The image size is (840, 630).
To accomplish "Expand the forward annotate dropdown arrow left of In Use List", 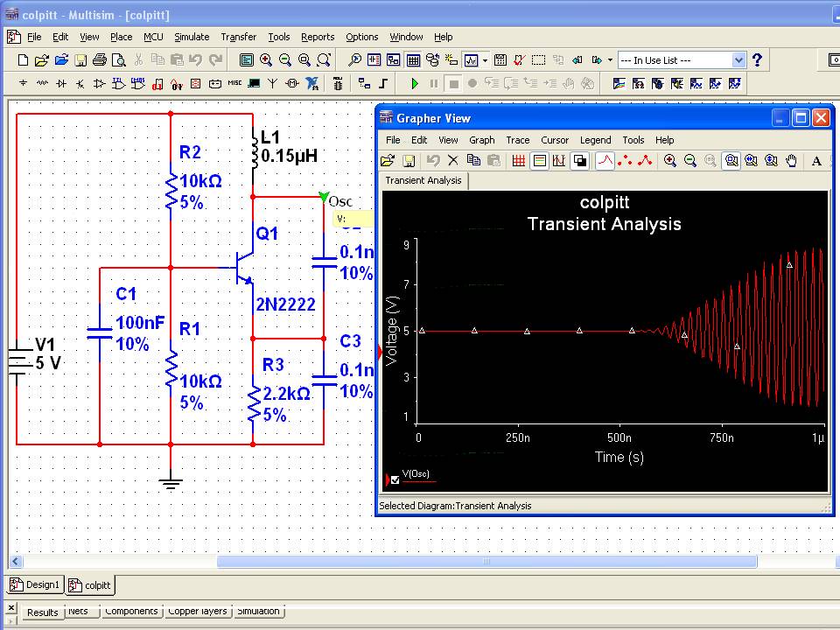I will [x=610, y=60].
